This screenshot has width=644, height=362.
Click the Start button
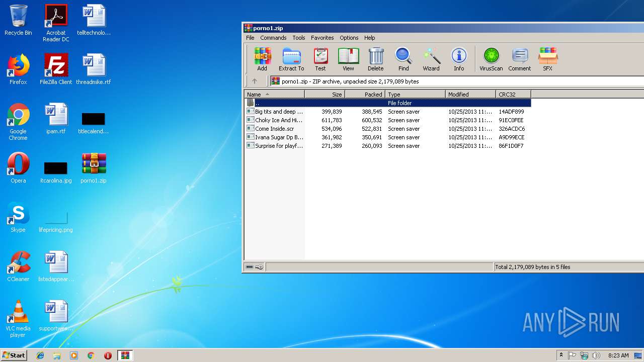[14, 355]
